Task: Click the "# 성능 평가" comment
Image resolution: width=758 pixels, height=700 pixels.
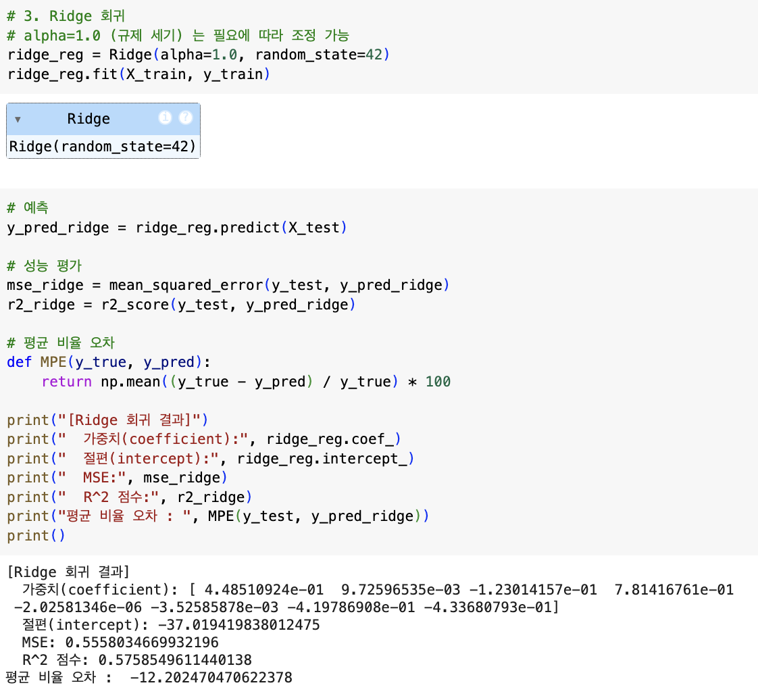Action: click(45, 266)
